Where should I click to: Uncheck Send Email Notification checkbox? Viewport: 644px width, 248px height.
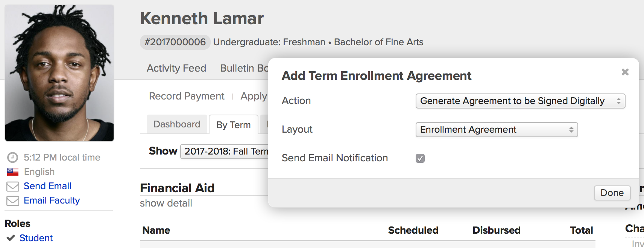(420, 158)
